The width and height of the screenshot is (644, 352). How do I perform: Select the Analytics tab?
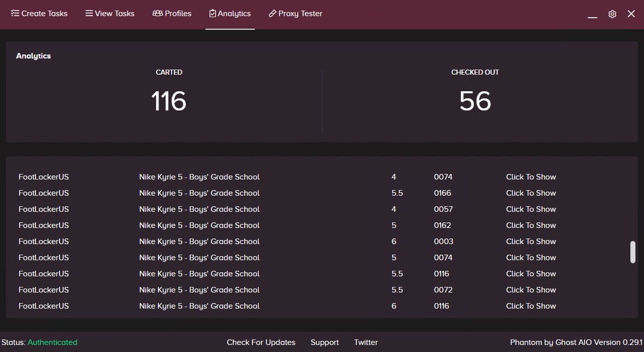coord(230,13)
